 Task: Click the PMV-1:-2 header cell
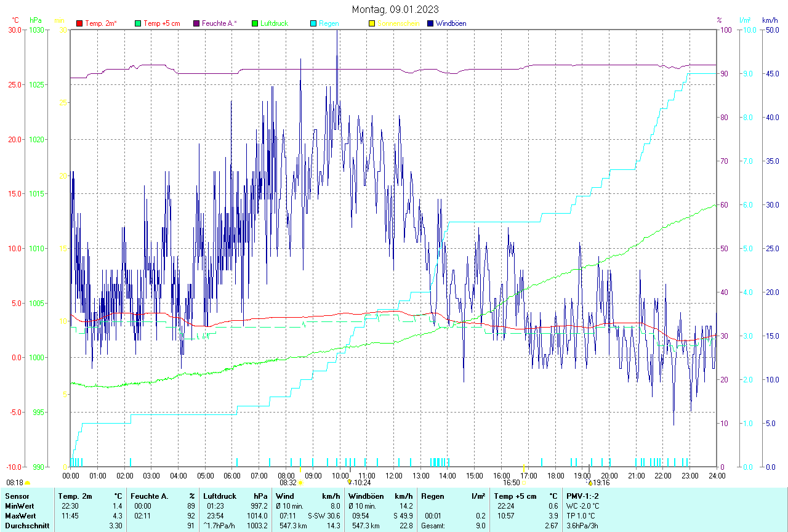582,496
